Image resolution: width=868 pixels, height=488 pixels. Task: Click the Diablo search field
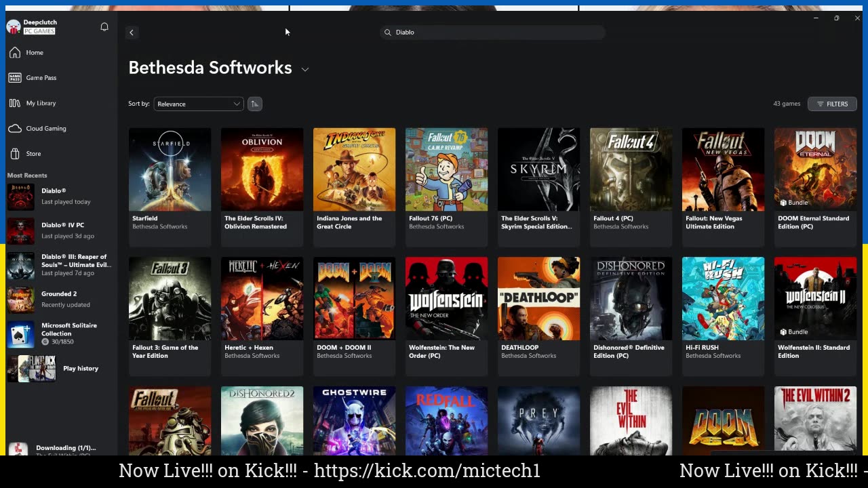[x=492, y=33]
